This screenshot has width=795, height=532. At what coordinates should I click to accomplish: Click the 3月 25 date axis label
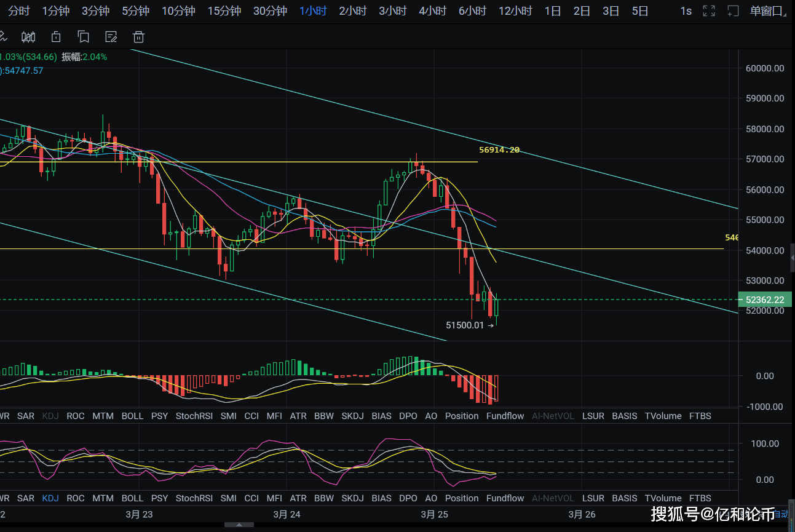(434, 514)
